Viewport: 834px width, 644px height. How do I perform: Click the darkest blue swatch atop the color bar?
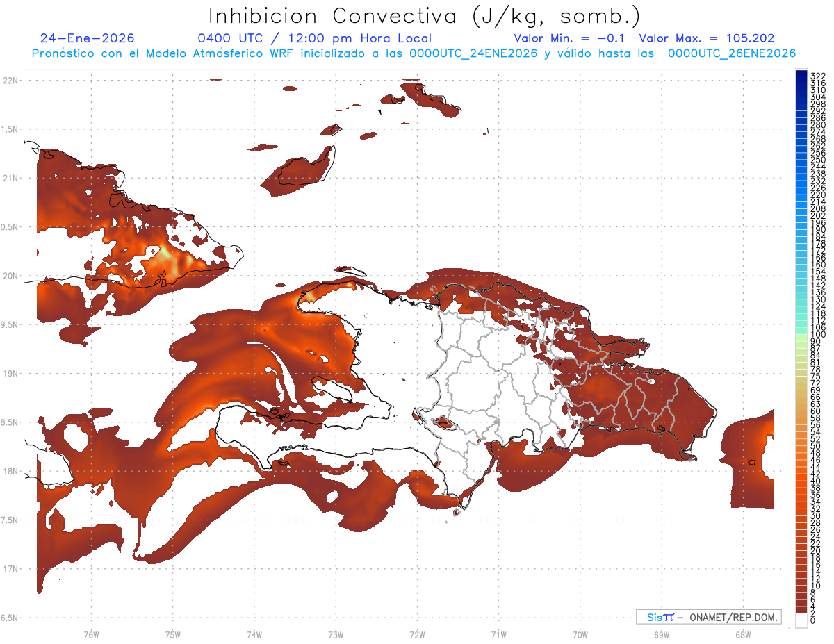coord(801,72)
